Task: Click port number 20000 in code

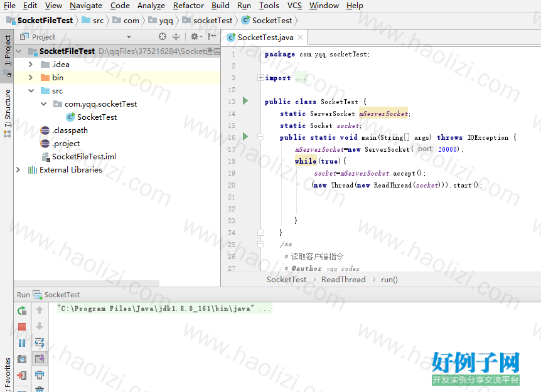Action: (x=447, y=149)
